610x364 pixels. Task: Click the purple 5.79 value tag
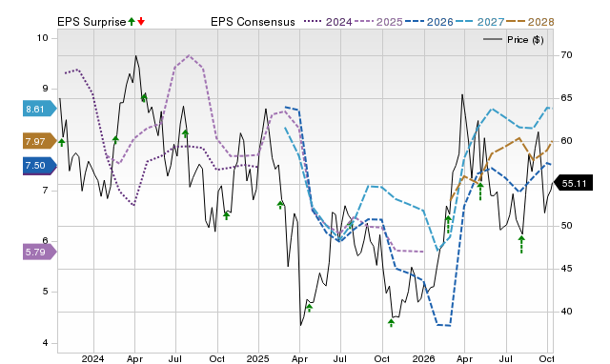[40, 252]
